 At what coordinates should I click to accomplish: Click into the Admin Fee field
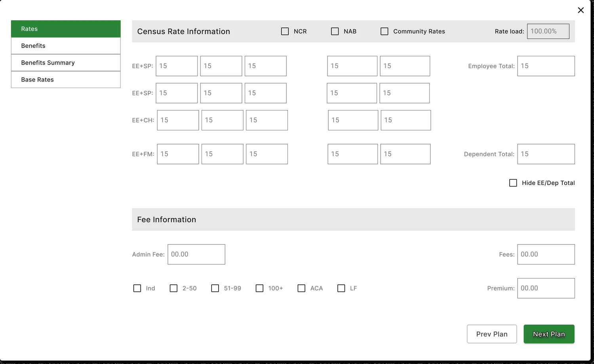[196, 254]
